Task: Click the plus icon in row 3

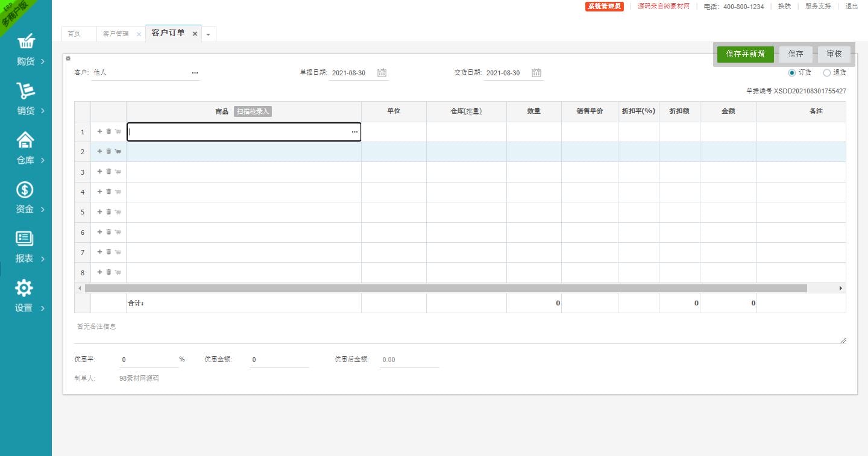Action: point(100,172)
